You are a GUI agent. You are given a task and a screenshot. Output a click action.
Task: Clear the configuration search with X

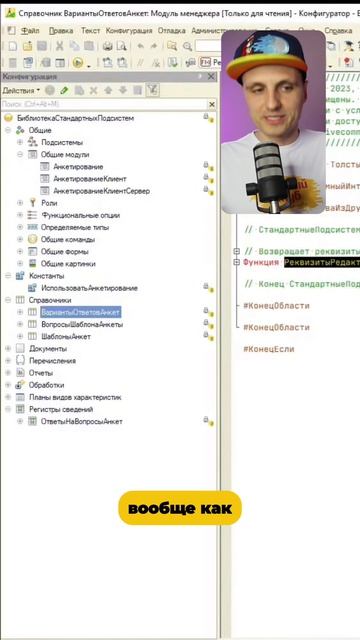[x=212, y=105]
